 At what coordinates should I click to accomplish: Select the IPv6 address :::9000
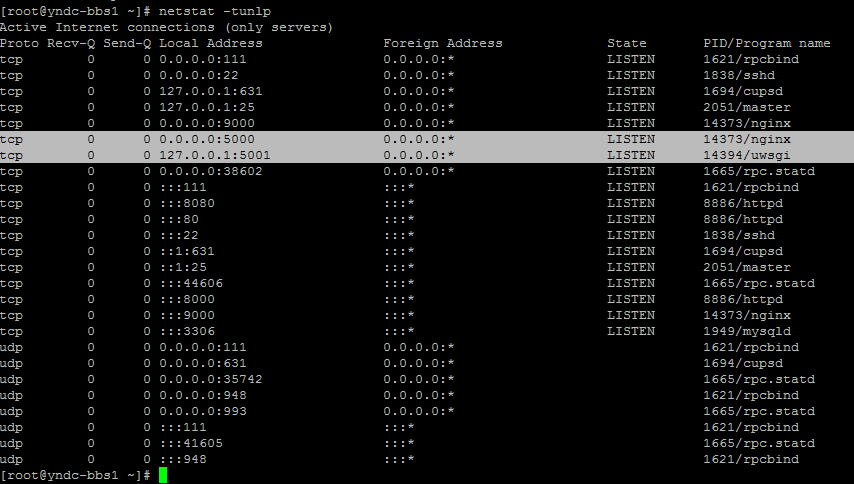[187, 315]
